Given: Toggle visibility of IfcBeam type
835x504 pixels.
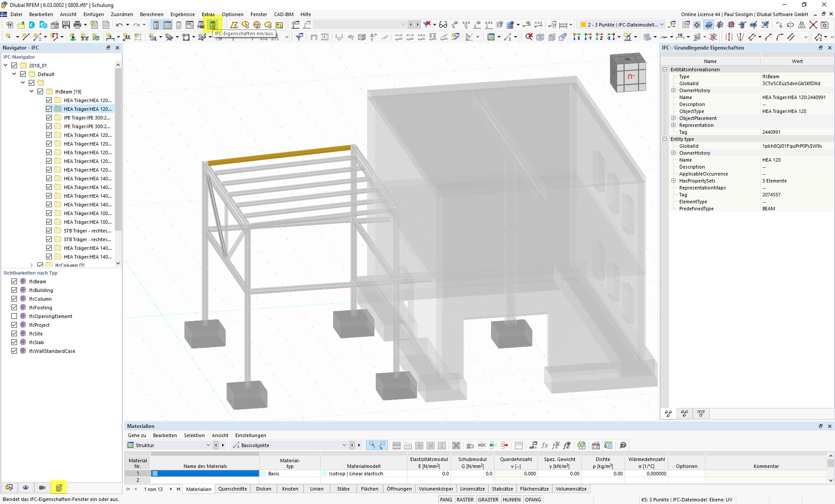Looking at the screenshot, I should (14, 281).
